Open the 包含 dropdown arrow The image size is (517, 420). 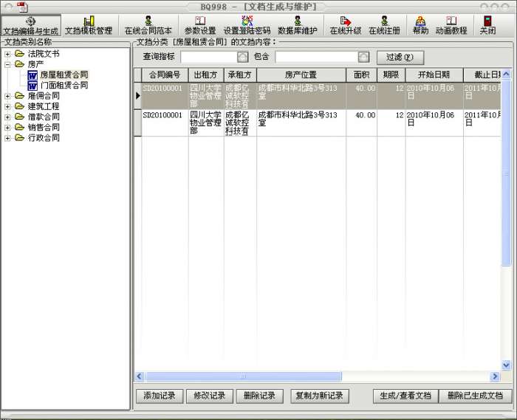pos(363,57)
